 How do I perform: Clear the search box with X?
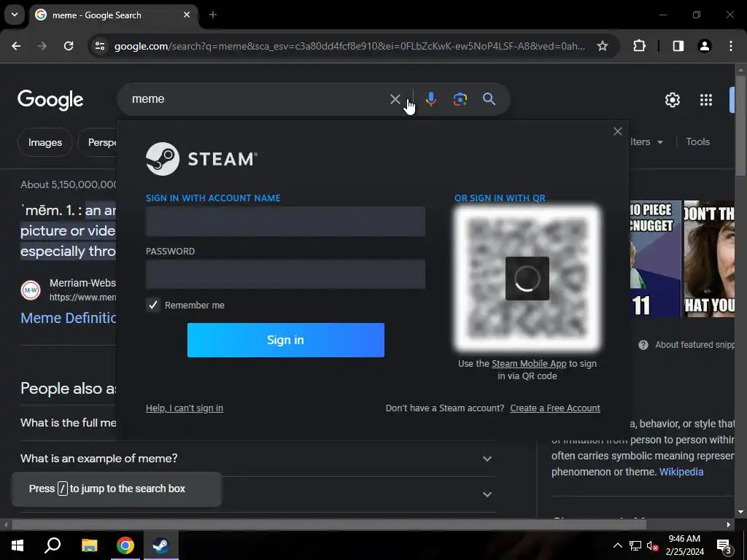(x=395, y=99)
